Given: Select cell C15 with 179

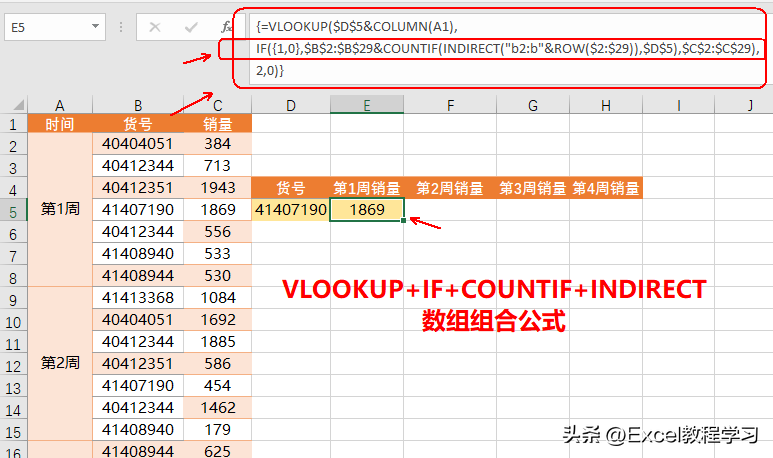Looking at the screenshot, I should tap(217, 429).
